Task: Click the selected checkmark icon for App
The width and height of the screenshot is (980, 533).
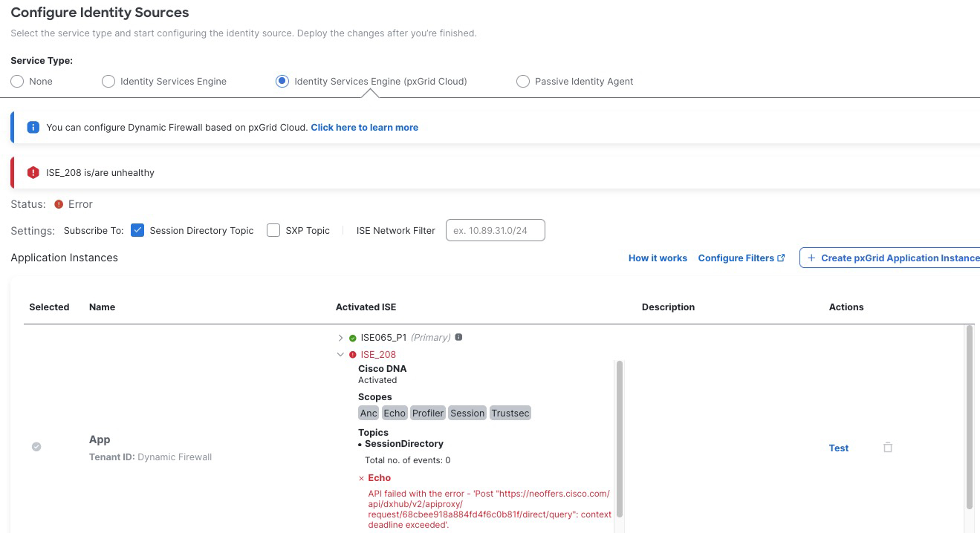Action: click(x=36, y=447)
